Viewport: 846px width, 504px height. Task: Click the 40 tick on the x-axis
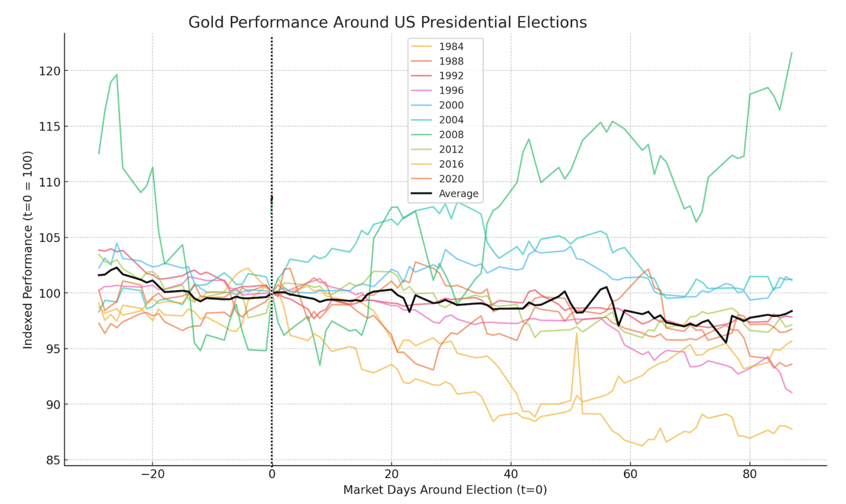(x=511, y=474)
